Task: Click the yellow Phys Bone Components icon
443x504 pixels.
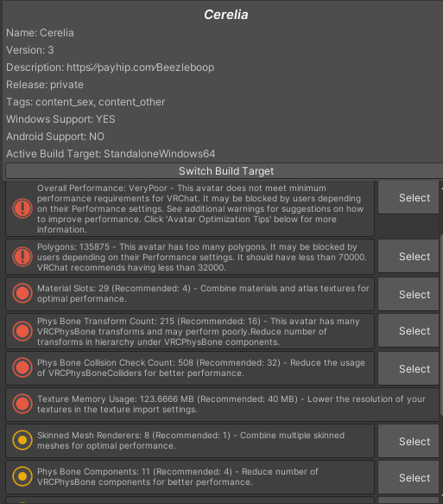Action: [x=22, y=476]
